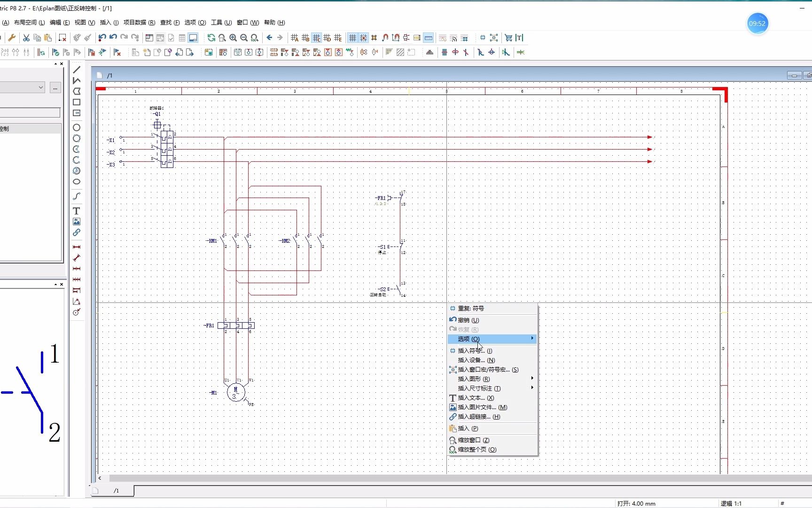
Task: Select the rectangle drawing tool
Action: coord(77,102)
